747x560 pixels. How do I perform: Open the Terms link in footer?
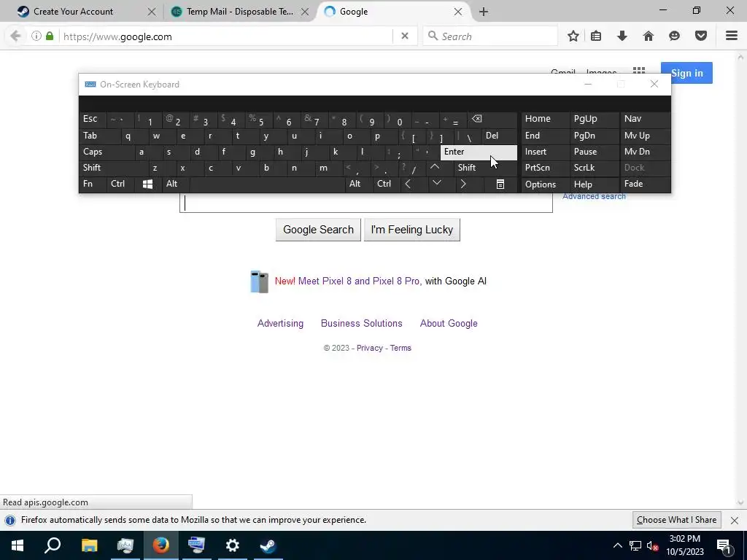pyautogui.click(x=400, y=348)
